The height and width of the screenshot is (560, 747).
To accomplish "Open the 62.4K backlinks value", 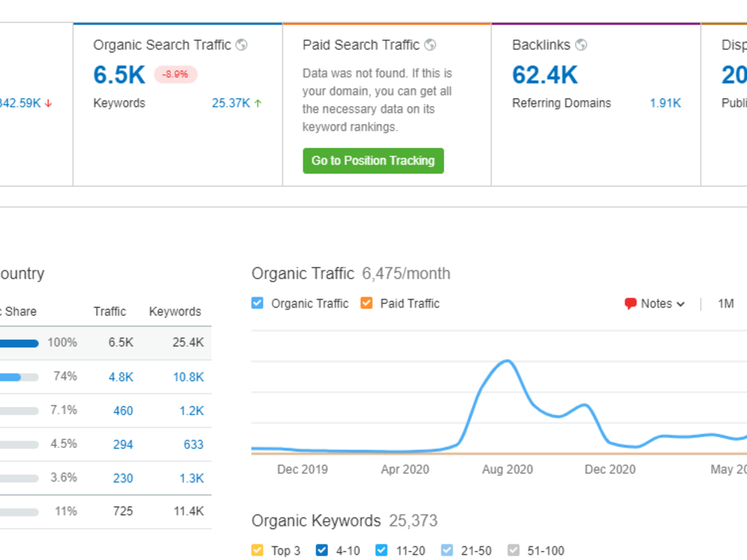I will click(x=545, y=75).
